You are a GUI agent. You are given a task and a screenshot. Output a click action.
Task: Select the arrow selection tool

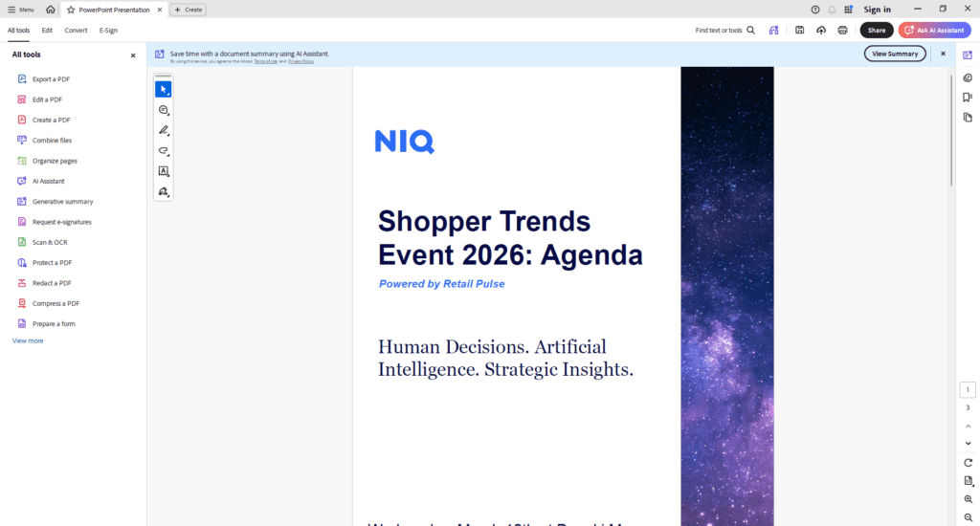pyautogui.click(x=164, y=89)
